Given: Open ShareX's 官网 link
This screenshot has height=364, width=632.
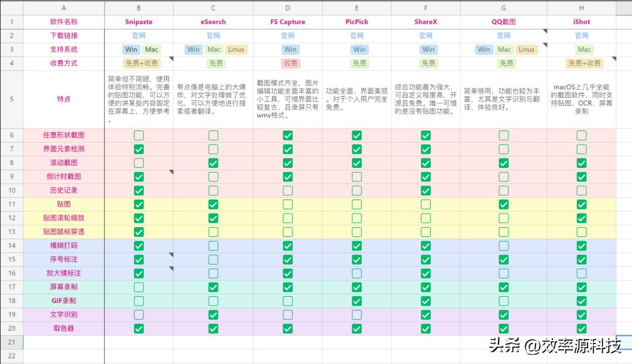Looking at the screenshot, I should click(x=425, y=35).
